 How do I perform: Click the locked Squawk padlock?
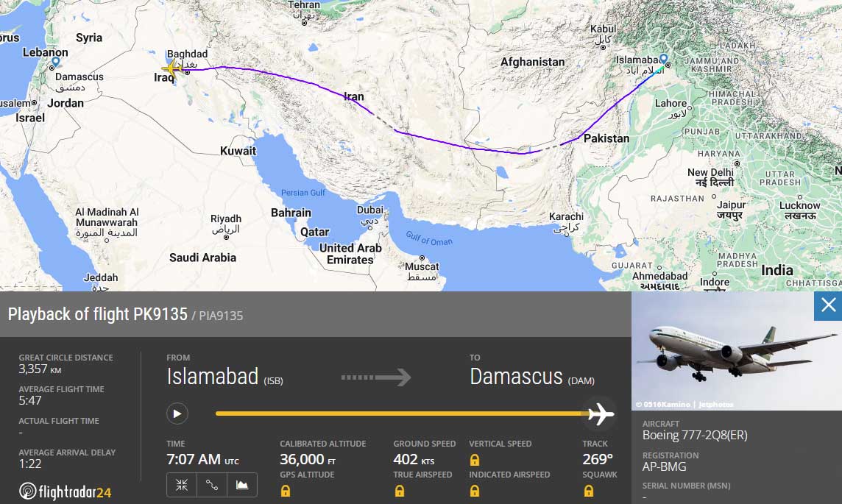pyautogui.click(x=589, y=491)
